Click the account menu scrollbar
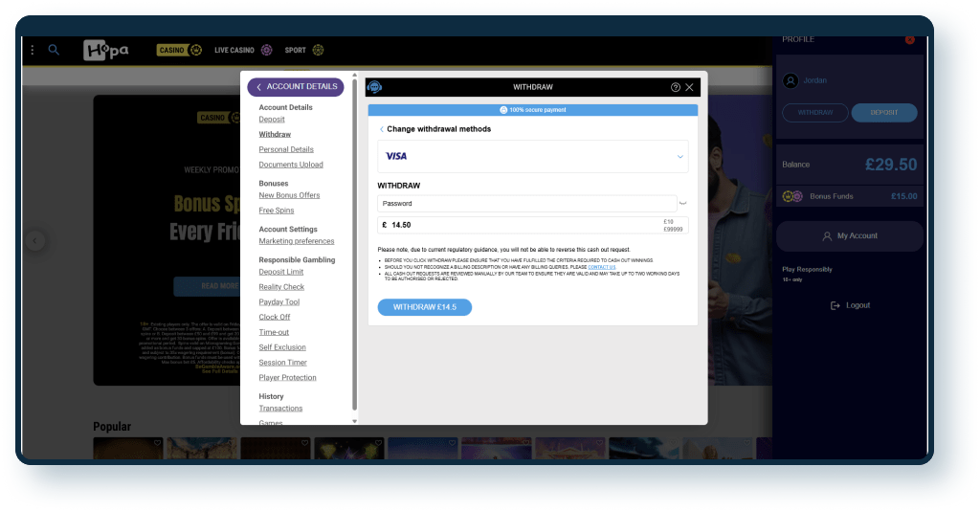This screenshot has height=511, width=980. click(355, 249)
